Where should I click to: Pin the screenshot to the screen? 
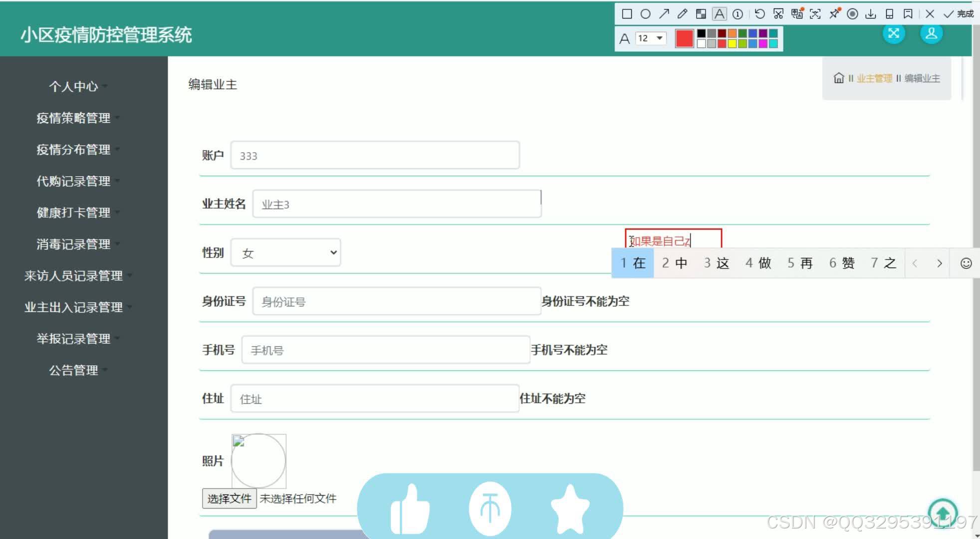tap(834, 13)
